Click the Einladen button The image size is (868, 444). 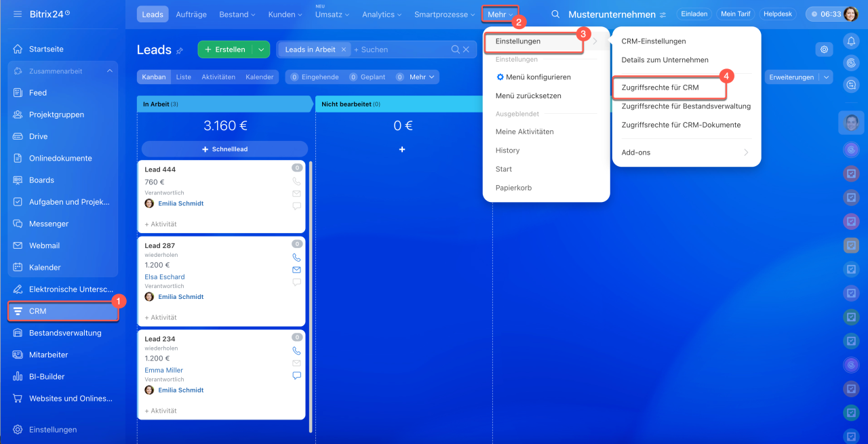pyautogui.click(x=694, y=14)
